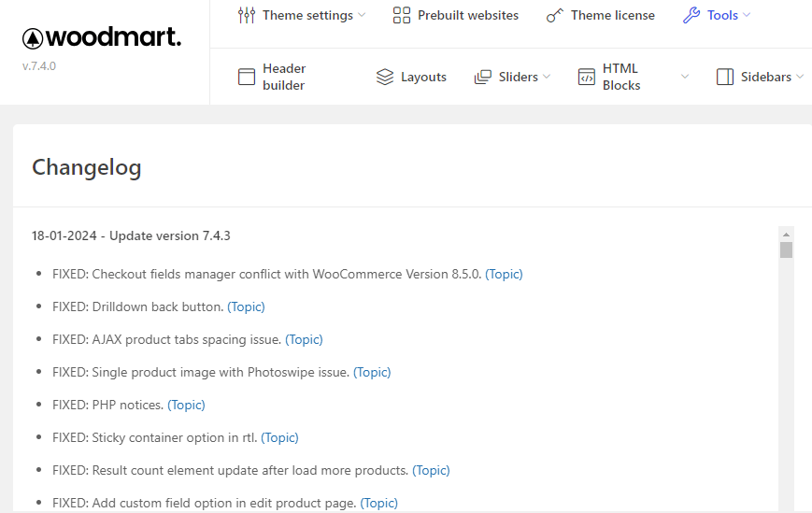Open Topic link for Photoswipe issue

pyautogui.click(x=372, y=372)
